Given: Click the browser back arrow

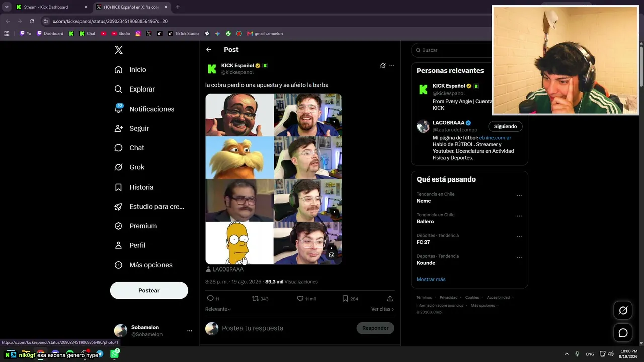Looking at the screenshot, I should point(8,21).
